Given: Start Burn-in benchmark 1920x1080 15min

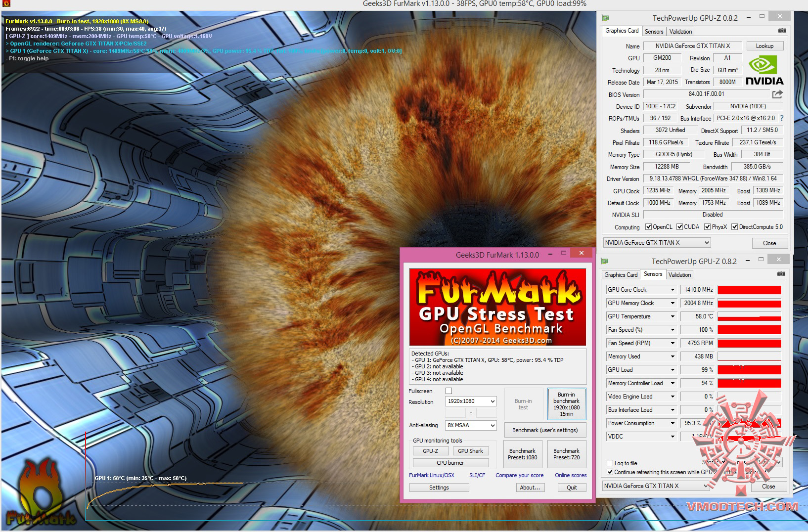Looking at the screenshot, I should [x=566, y=404].
